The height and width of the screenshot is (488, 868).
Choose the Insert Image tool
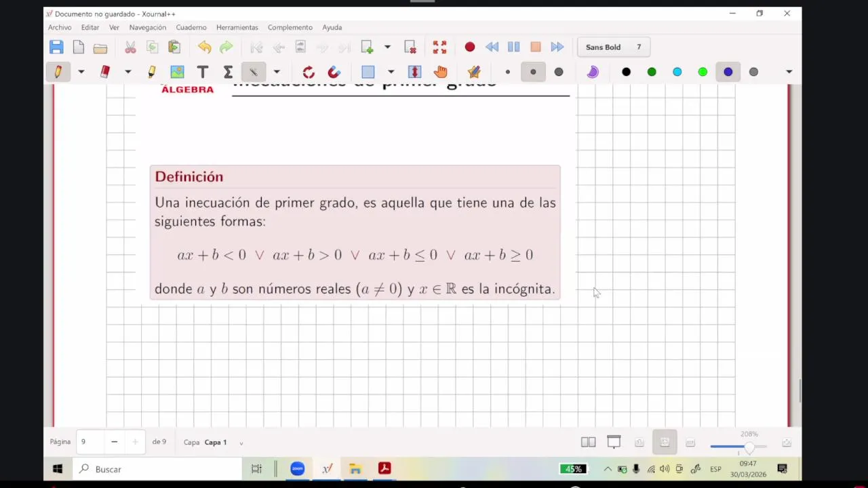pyautogui.click(x=177, y=72)
